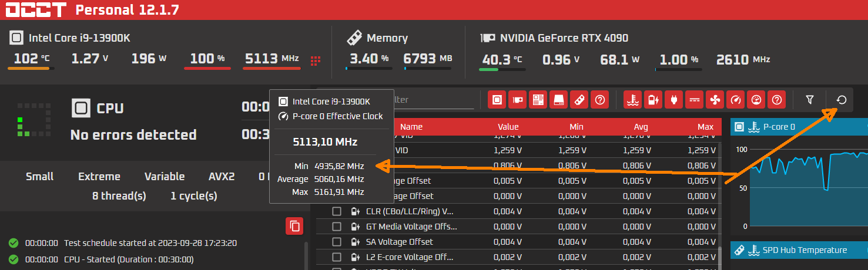The width and height of the screenshot is (868, 270).
Task: Open the funnel filter options
Action: coord(810,100)
